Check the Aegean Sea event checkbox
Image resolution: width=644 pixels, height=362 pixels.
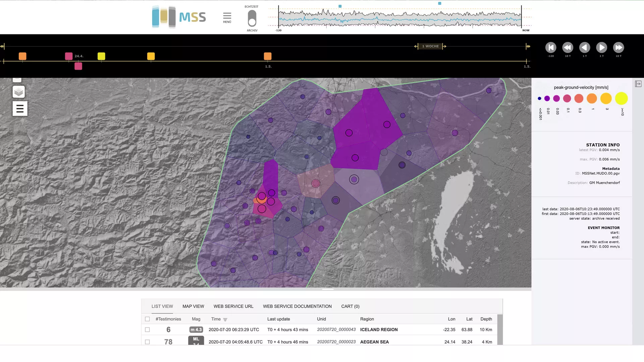(x=147, y=342)
